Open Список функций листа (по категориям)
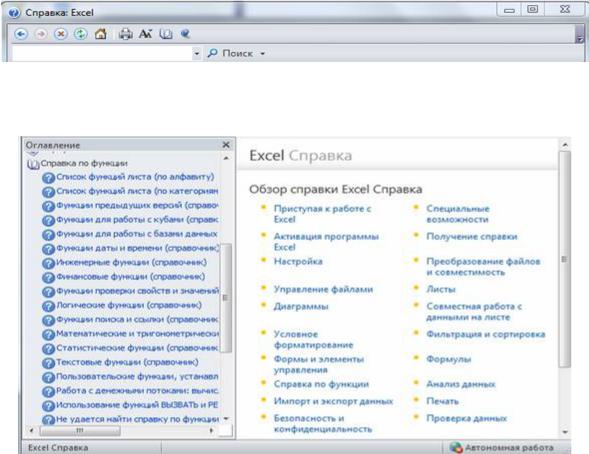The height and width of the screenshot is (454, 589). [x=130, y=192]
